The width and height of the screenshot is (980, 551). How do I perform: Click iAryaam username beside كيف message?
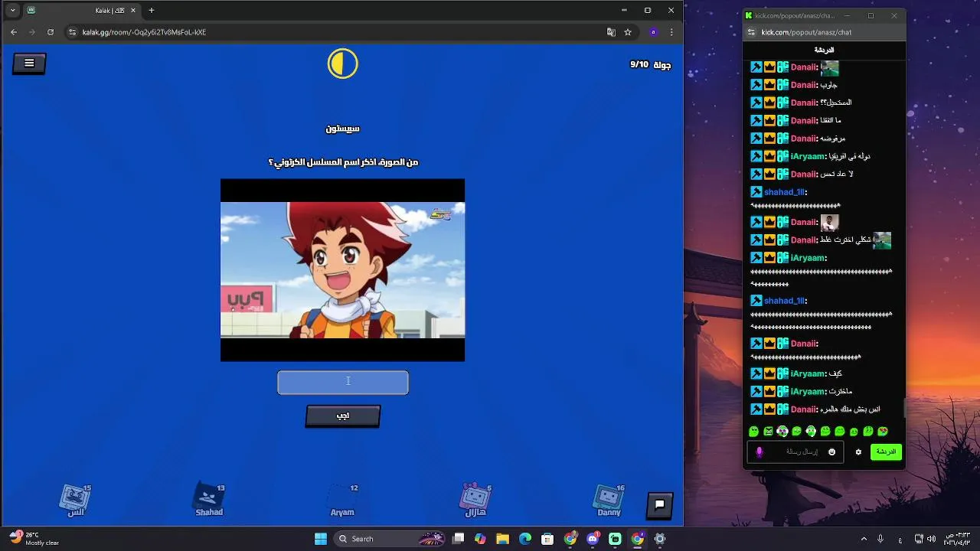click(x=808, y=373)
